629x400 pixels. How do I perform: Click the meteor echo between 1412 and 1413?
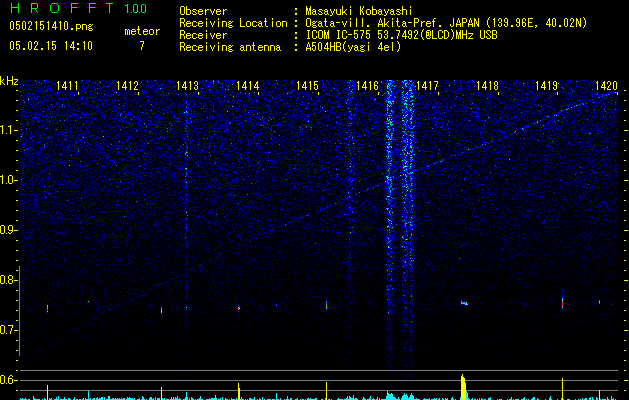[x=161, y=310]
